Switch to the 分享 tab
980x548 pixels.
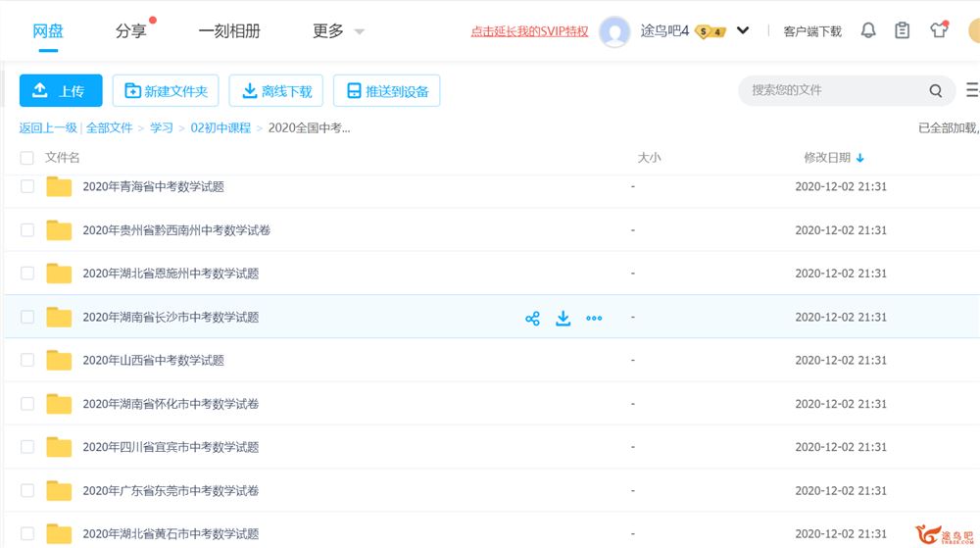pos(130,30)
